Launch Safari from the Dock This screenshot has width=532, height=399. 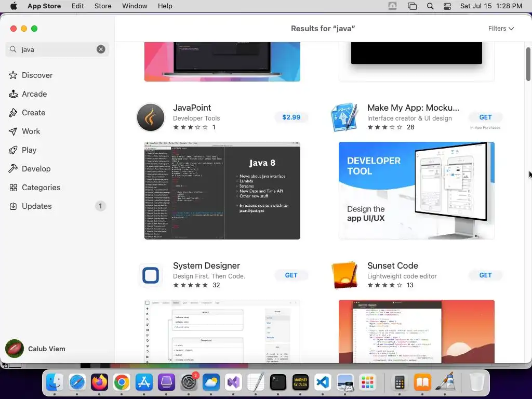(x=77, y=382)
